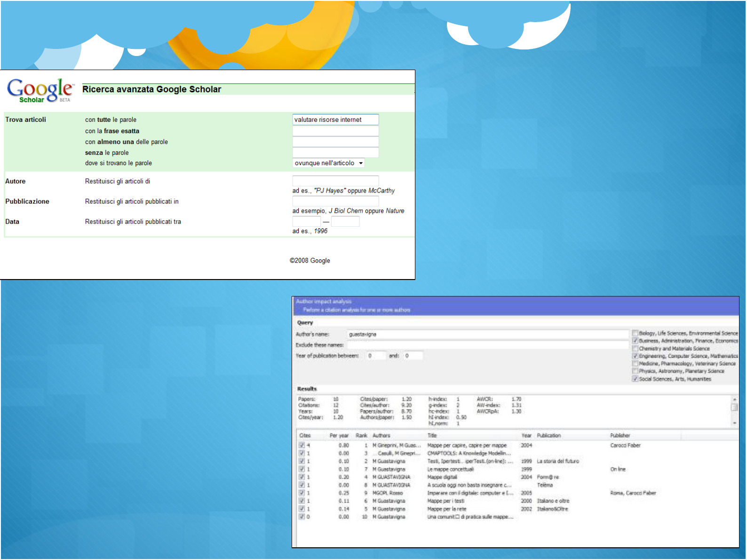
Task: Uncheck Engineering, Computer Science, Mathematics
Action: pos(635,356)
